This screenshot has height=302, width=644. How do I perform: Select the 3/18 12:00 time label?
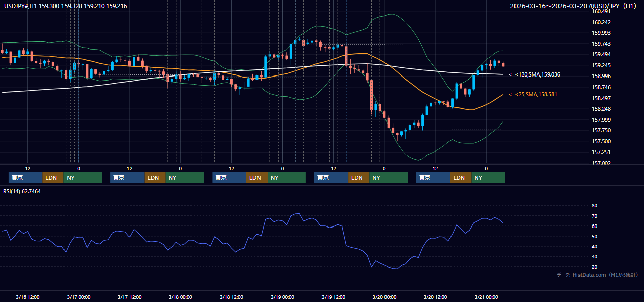tap(231, 297)
